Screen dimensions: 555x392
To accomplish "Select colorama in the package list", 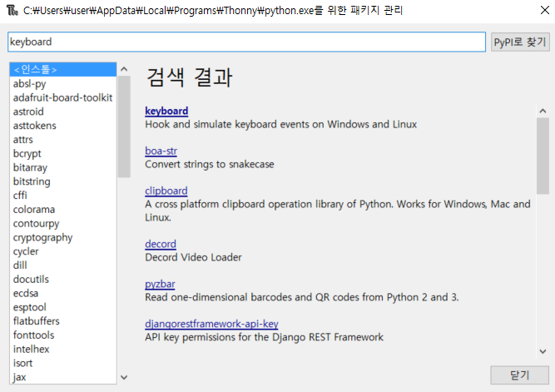I will click(63, 209).
